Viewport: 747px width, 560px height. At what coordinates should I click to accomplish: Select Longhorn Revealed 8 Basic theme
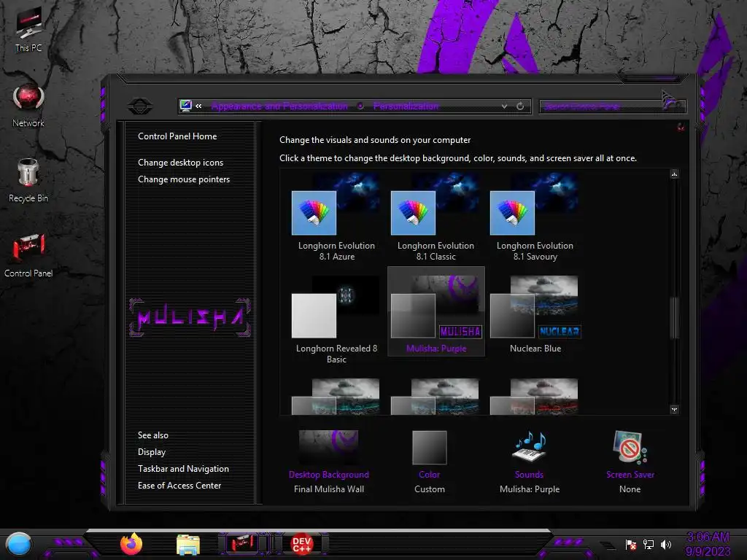click(336, 320)
